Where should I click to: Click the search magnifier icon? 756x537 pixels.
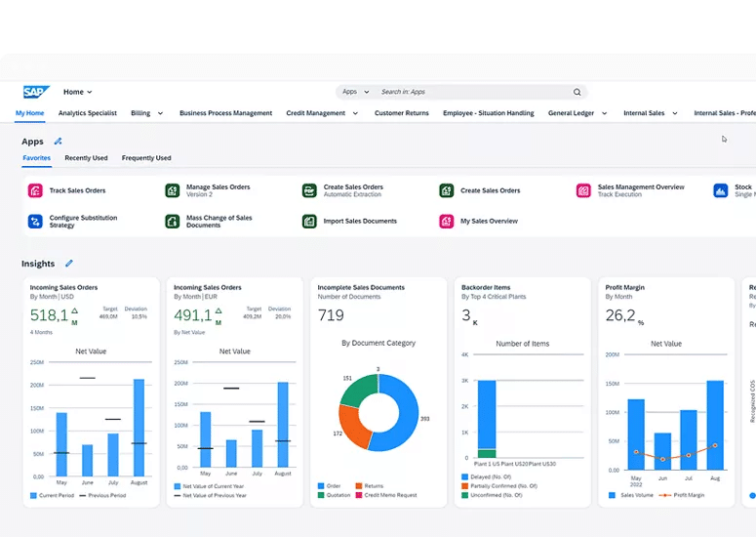[x=577, y=92]
